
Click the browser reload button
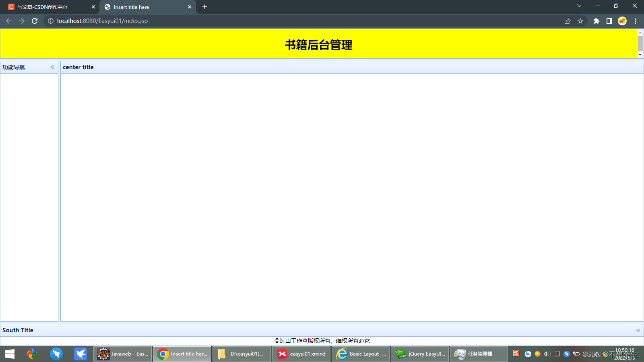(34, 21)
